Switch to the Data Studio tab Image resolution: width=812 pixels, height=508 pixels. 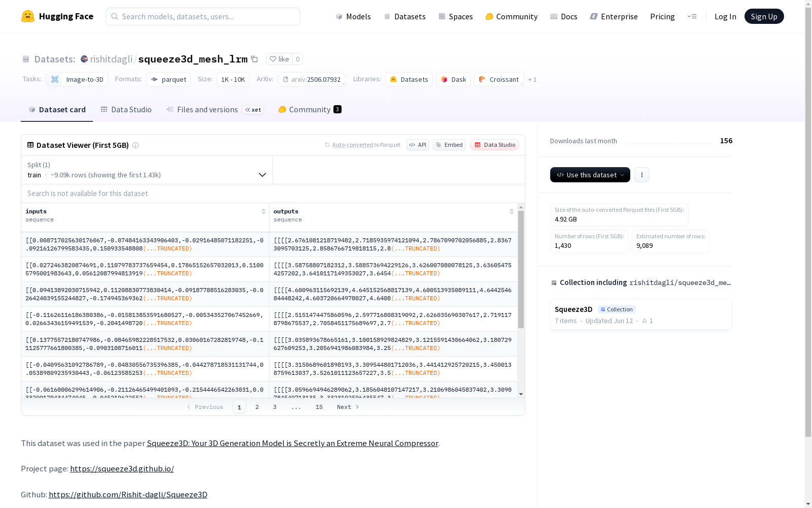[x=126, y=110]
